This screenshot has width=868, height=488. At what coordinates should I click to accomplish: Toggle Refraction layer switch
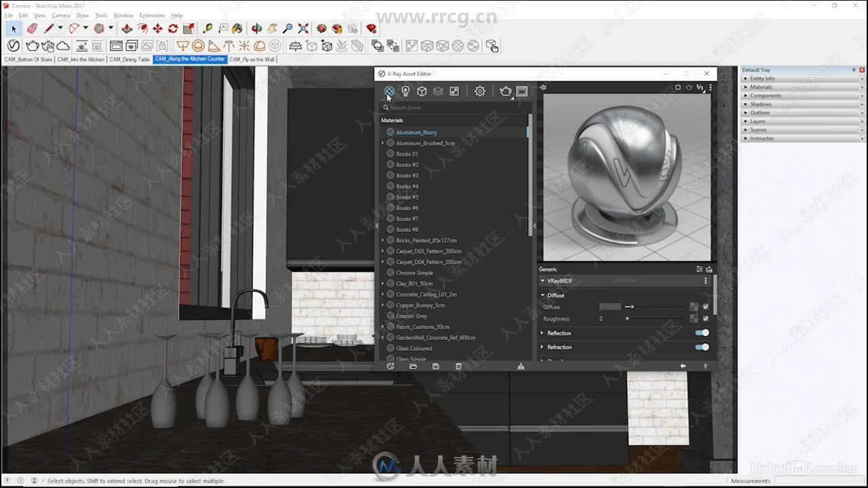click(x=703, y=347)
